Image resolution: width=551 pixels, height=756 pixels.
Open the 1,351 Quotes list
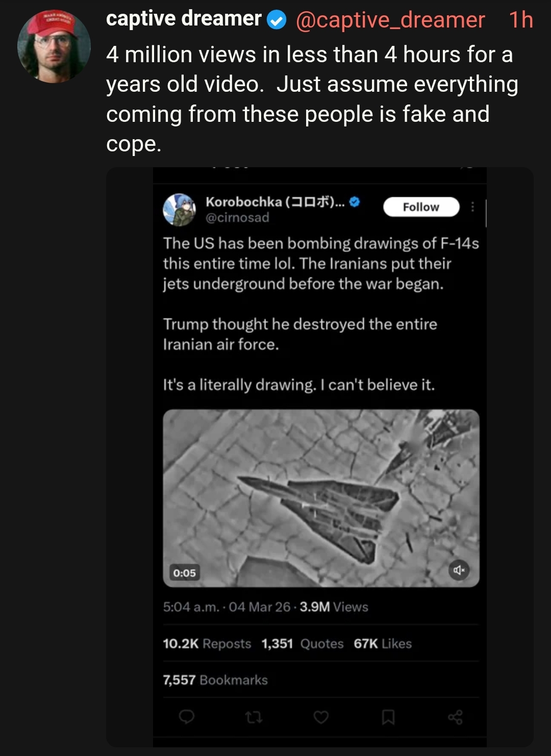(303, 644)
